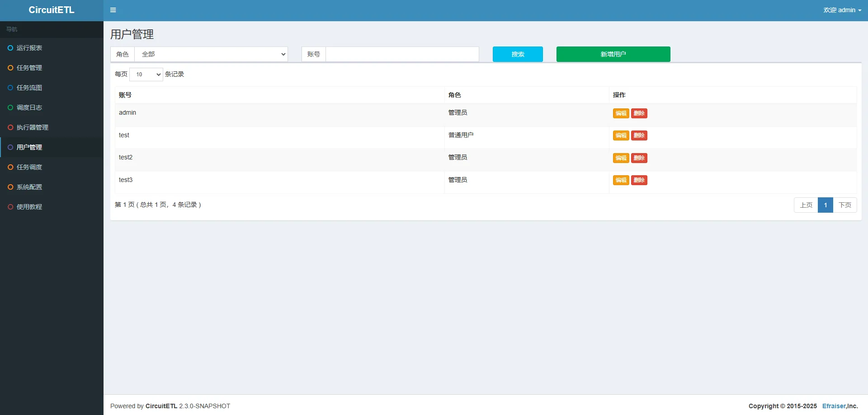Image resolution: width=868 pixels, height=415 pixels.
Task: Edit the admin user row
Action: pyautogui.click(x=621, y=113)
